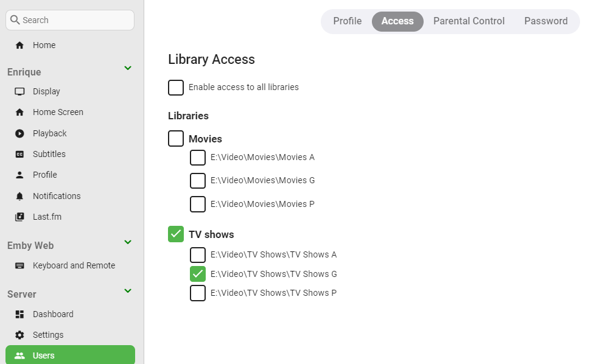The image size is (591, 364).
Task: Click the Home house icon in sidebar
Action: click(19, 45)
